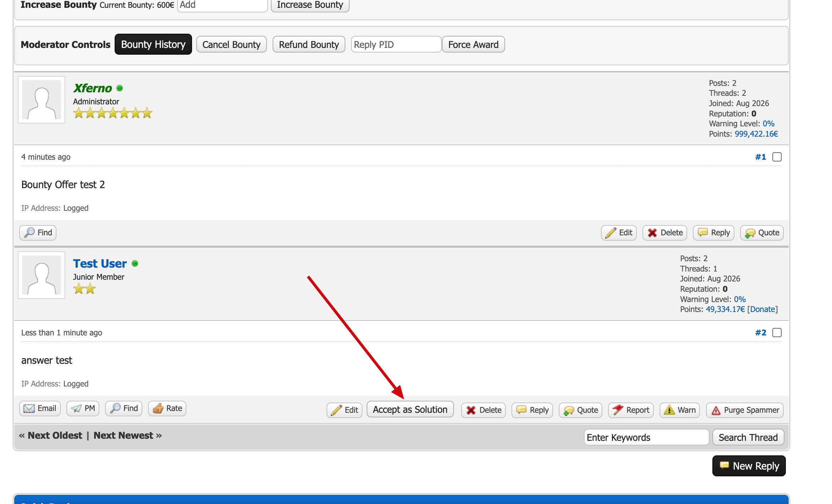Reply to Test User's post
The image size is (832, 504).
(532, 410)
